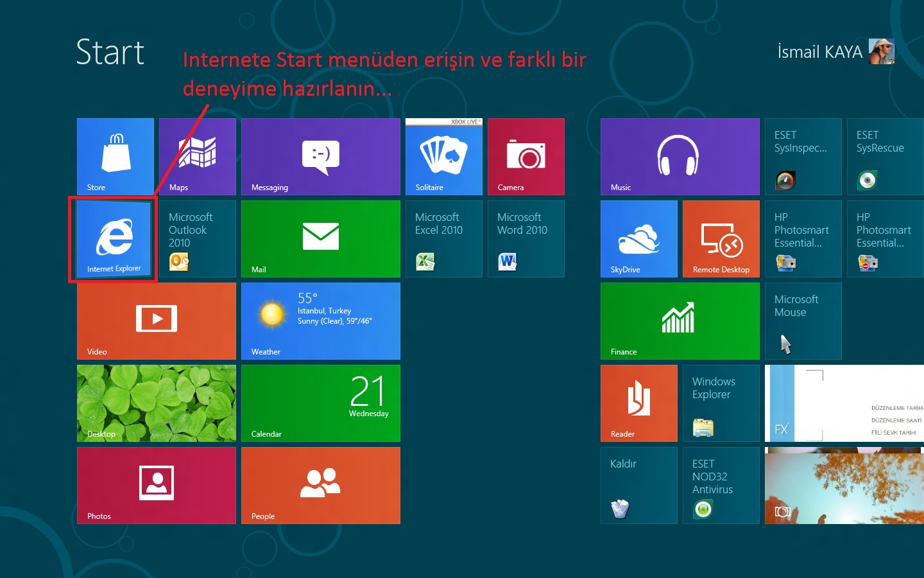Image resolution: width=924 pixels, height=578 pixels.
Task: Launch ESET NOD32 Antivirus tile
Action: pyautogui.click(x=721, y=486)
